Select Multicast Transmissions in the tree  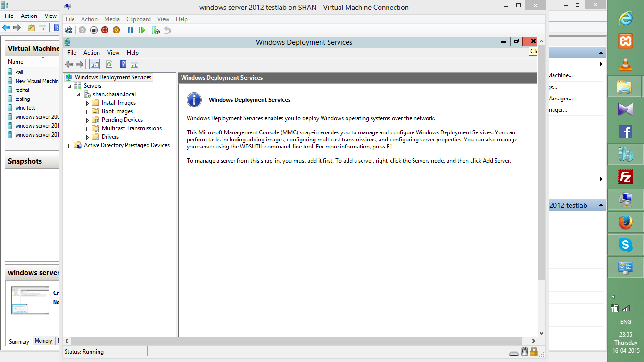132,128
